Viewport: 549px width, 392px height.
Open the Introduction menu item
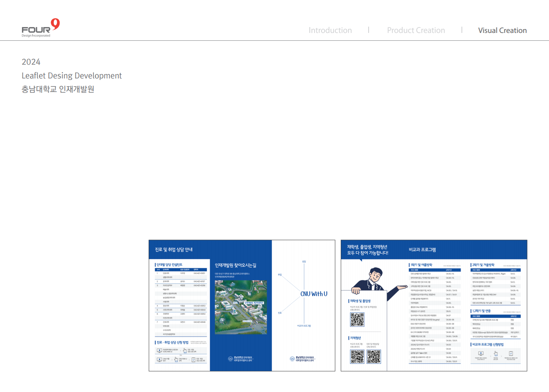(330, 30)
